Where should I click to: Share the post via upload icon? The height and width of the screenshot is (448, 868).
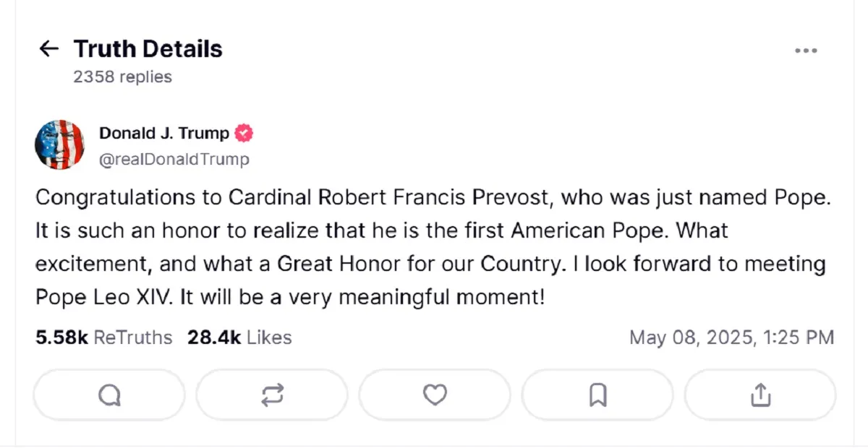pos(759,395)
